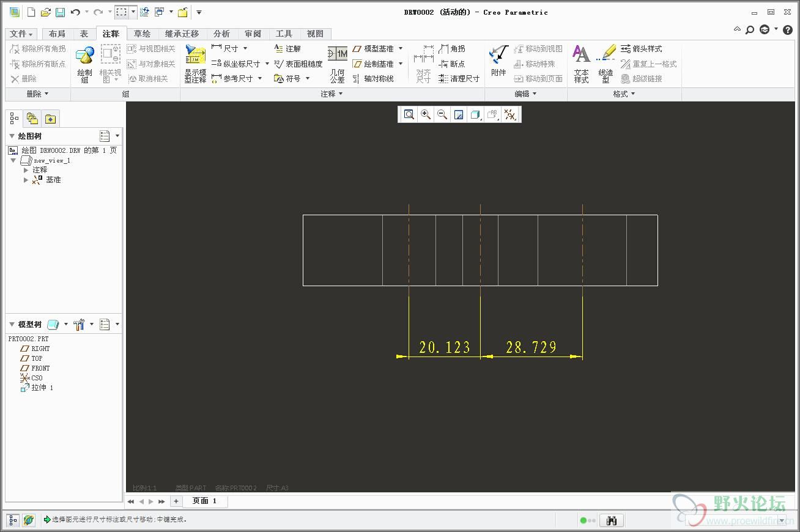Click the Windows switch icon in quick access toolbar

point(159,12)
